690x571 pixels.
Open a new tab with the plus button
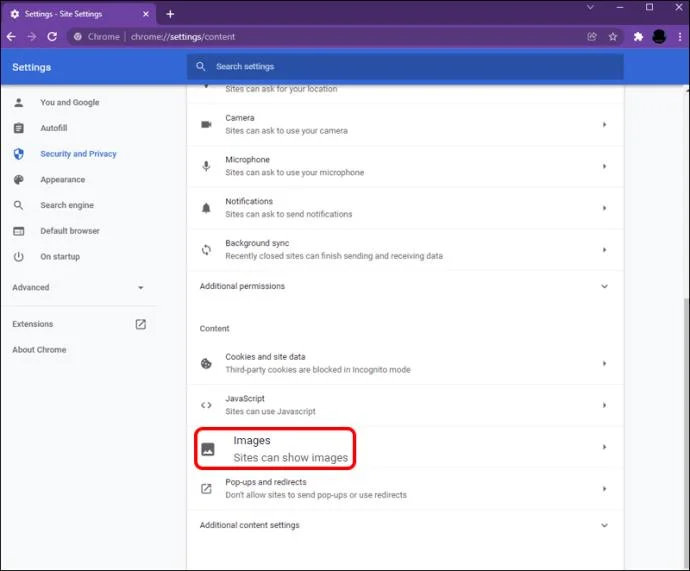(x=170, y=14)
